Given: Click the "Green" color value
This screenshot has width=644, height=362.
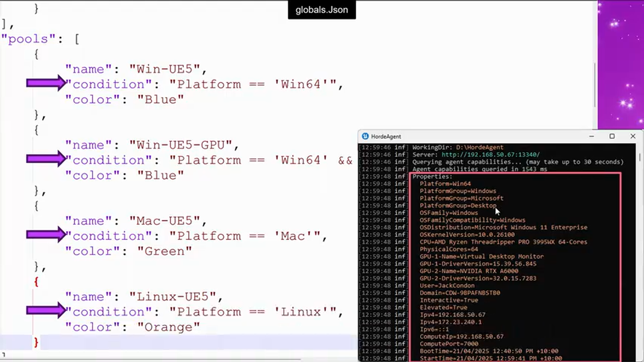Looking at the screenshot, I should (165, 251).
